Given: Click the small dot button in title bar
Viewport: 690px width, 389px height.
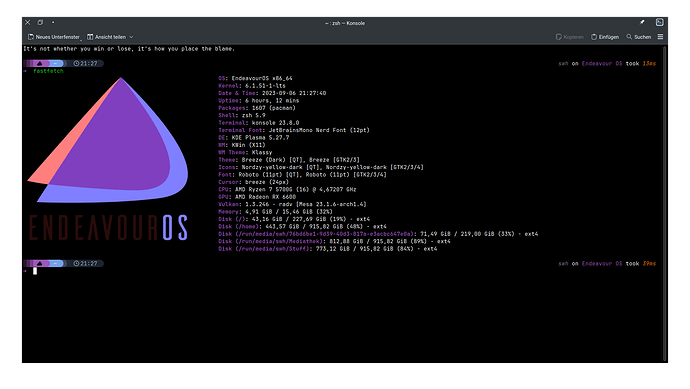Looking at the screenshot, I should [x=53, y=22].
